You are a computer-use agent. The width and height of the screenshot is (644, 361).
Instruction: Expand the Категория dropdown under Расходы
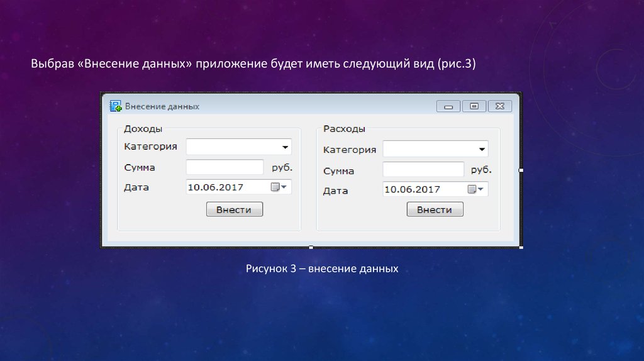click(x=482, y=150)
